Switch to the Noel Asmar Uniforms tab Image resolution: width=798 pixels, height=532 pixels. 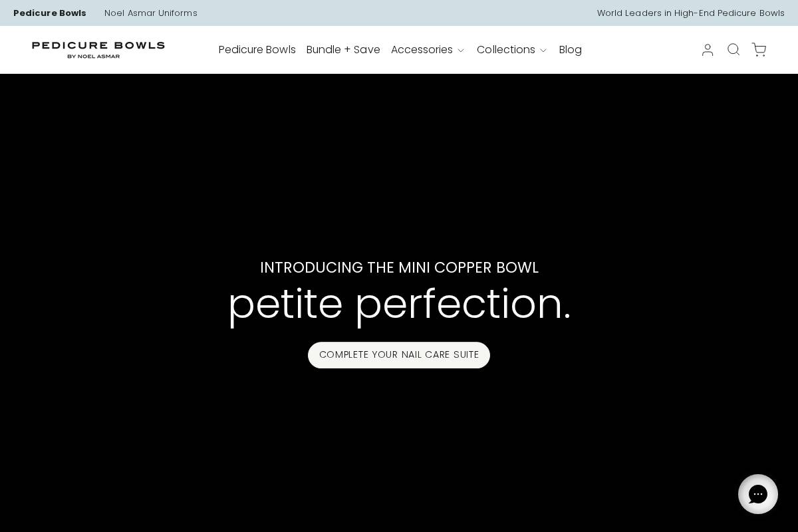point(151,13)
